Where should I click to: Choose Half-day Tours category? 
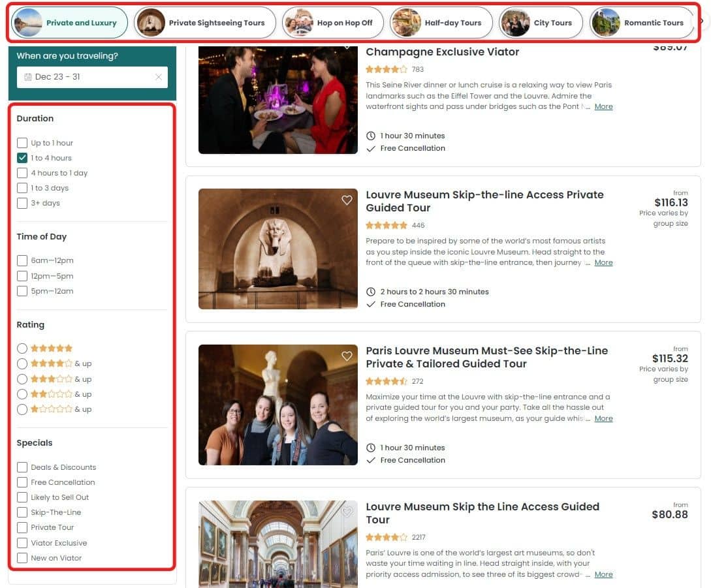[441, 23]
